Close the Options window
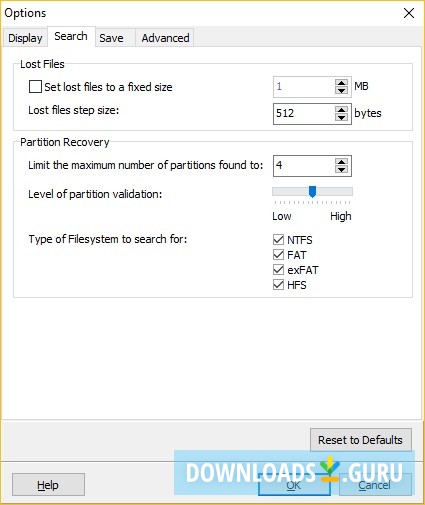The width and height of the screenshot is (425, 505). coord(409,13)
